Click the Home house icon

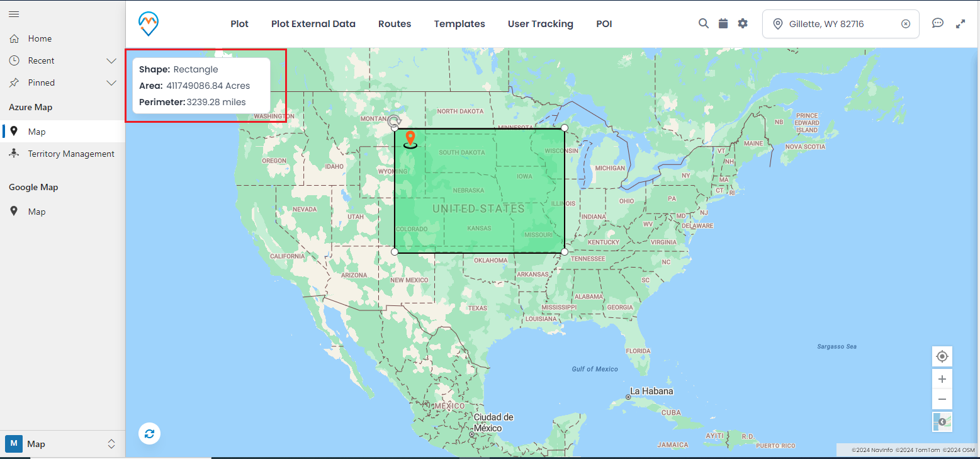pos(14,38)
